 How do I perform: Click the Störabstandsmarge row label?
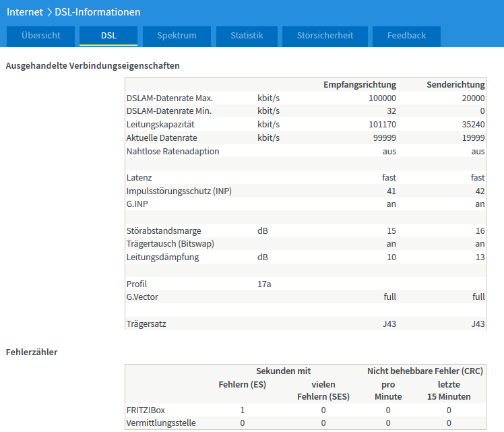click(164, 230)
